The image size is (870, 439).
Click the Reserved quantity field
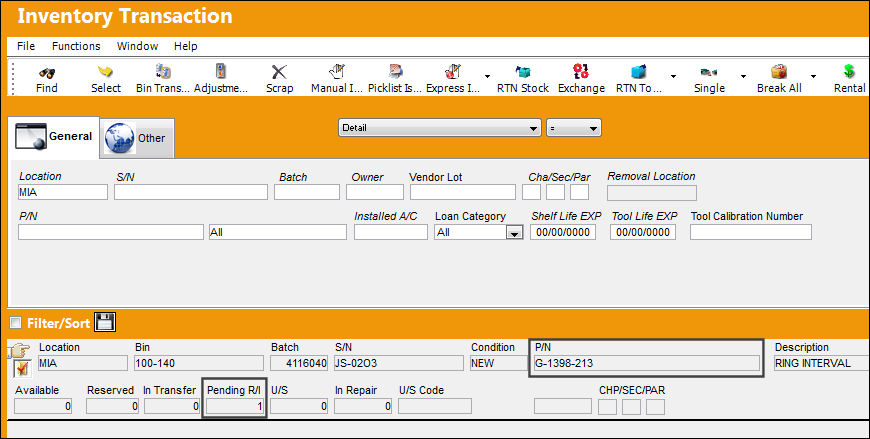112,406
